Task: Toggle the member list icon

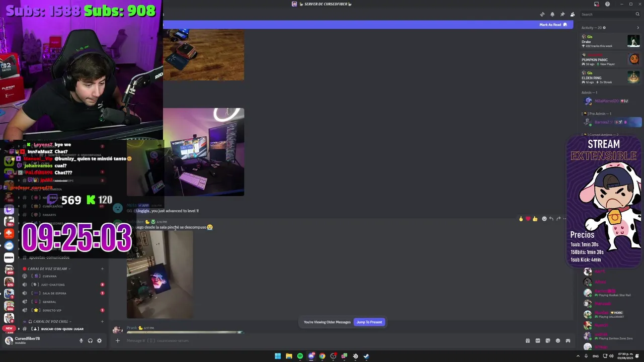Action: 573,14
